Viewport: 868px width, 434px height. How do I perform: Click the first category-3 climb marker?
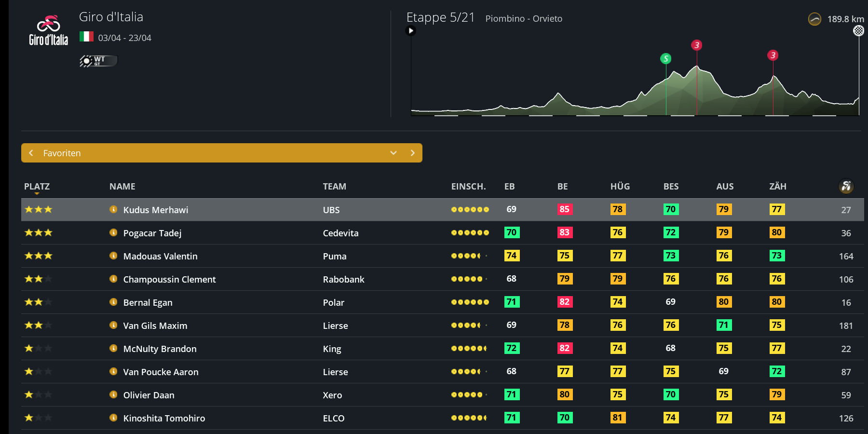click(696, 45)
